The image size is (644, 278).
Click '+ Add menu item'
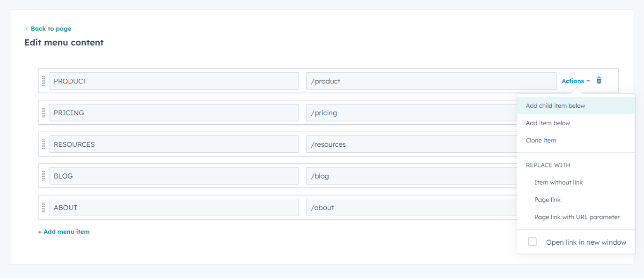[64, 232]
